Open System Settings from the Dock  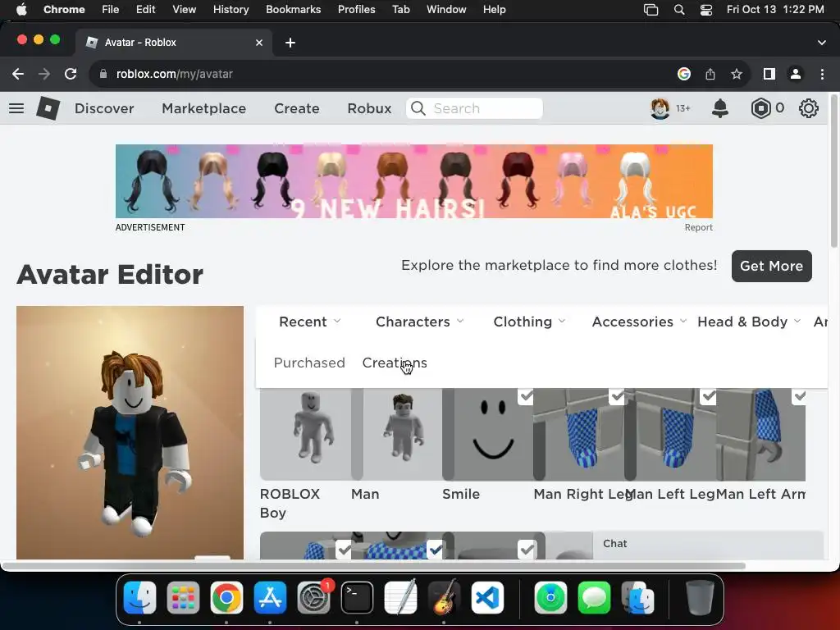click(x=314, y=597)
